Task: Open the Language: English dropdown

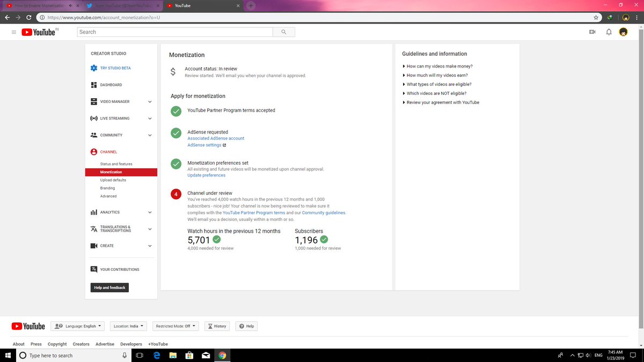Action: coord(78,326)
